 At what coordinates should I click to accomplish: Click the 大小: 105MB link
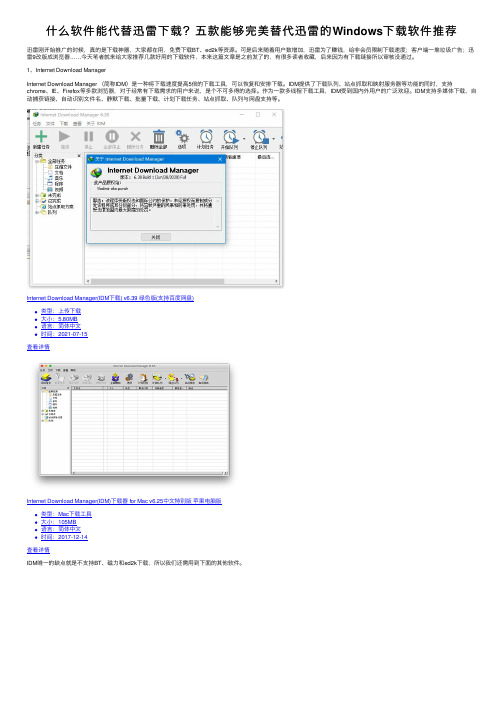click(x=59, y=522)
